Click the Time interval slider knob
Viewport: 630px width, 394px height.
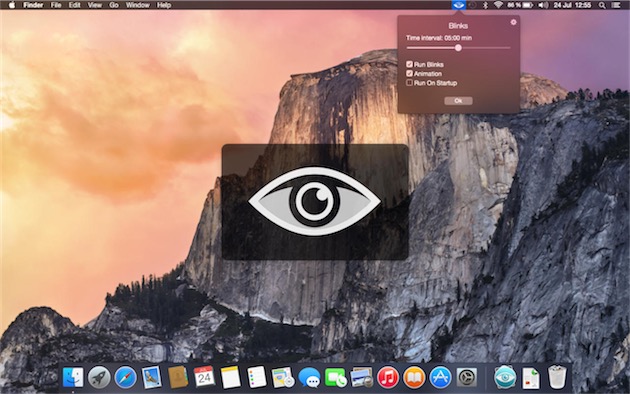(x=458, y=48)
